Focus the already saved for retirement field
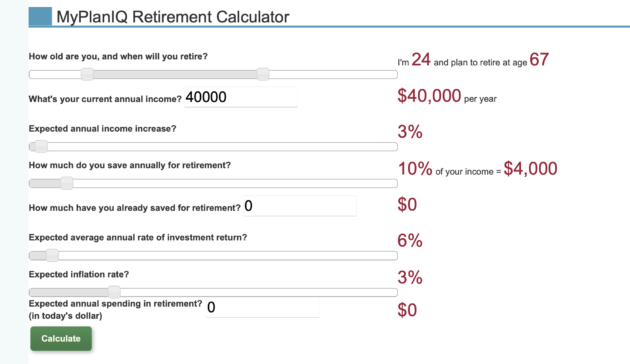Viewport: 630px width, 364px height. tap(300, 206)
